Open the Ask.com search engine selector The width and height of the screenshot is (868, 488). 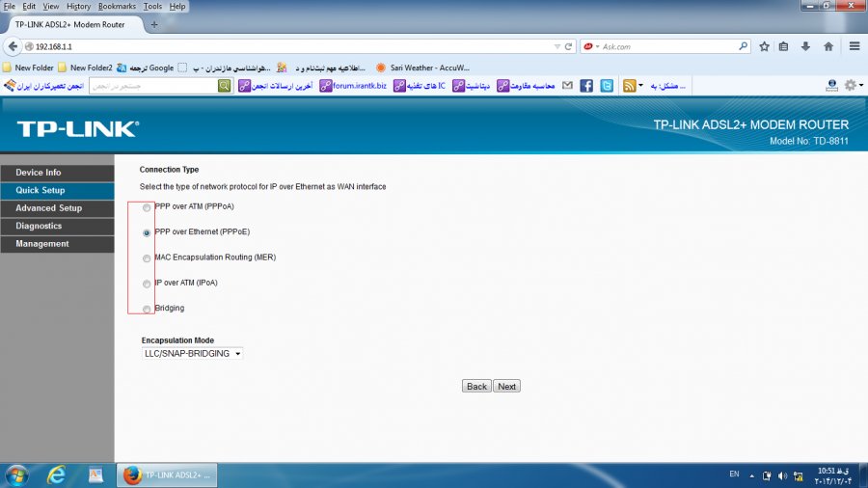pyautogui.click(x=590, y=46)
